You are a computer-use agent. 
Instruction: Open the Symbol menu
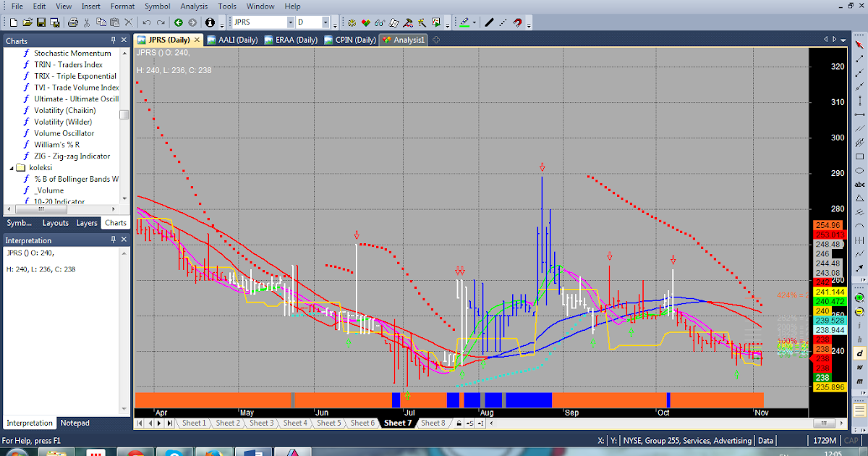click(157, 6)
